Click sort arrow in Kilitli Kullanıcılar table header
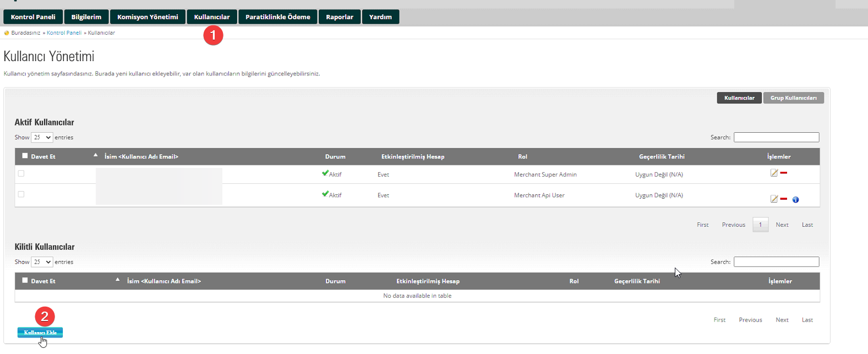Screen dimensions: 868x354 coord(118,280)
